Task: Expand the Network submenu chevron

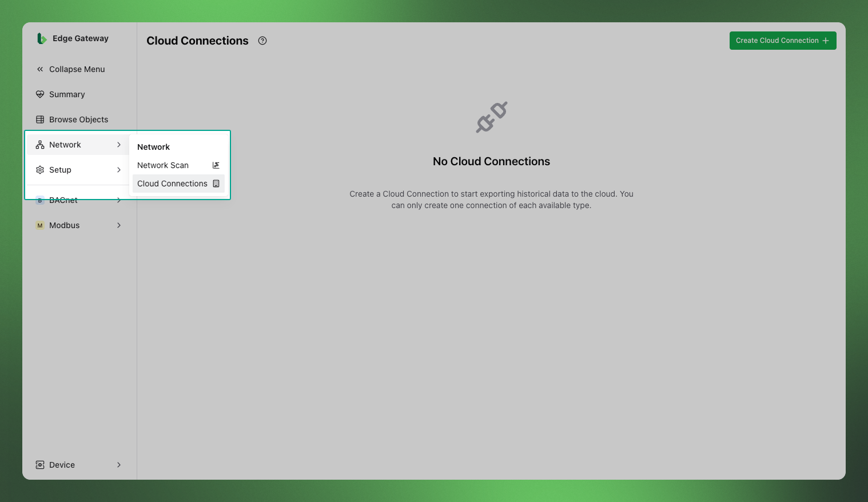Action: pyautogui.click(x=119, y=145)
